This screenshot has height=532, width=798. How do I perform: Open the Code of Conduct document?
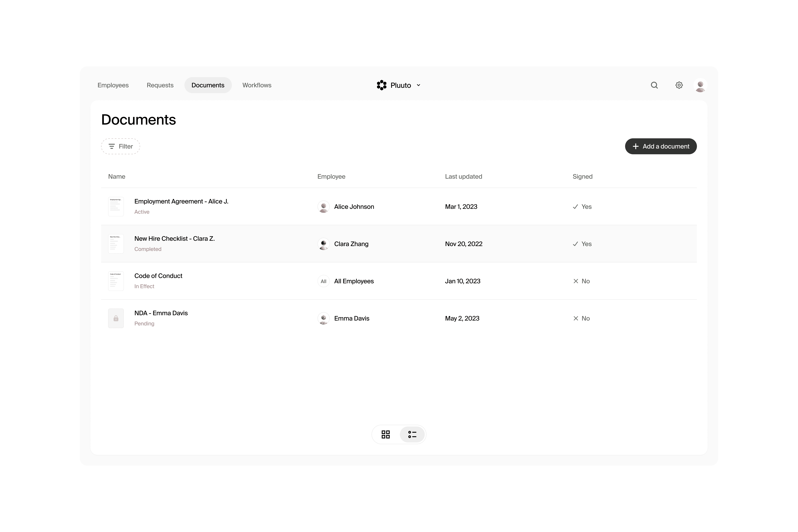(x=158, y=276)
